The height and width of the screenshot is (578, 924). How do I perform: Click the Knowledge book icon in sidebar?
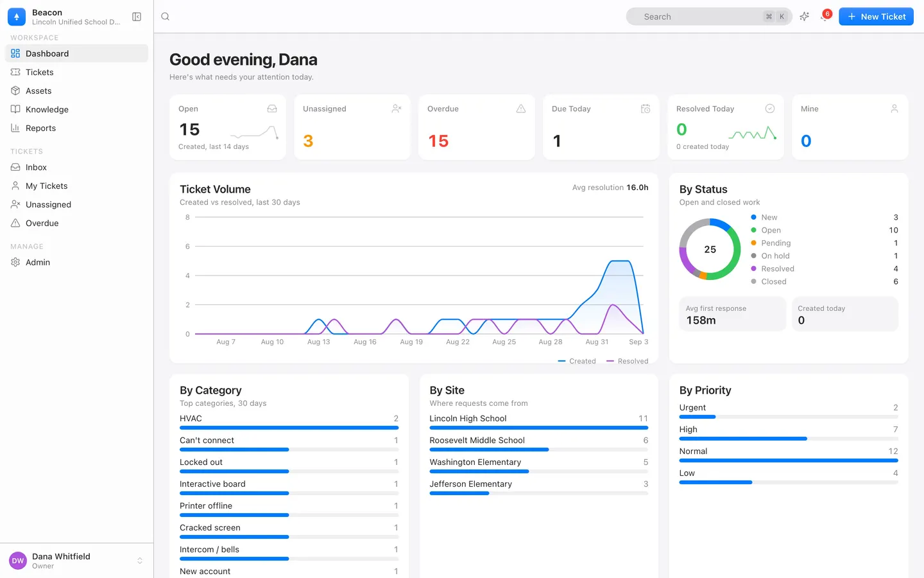[15, 109]
